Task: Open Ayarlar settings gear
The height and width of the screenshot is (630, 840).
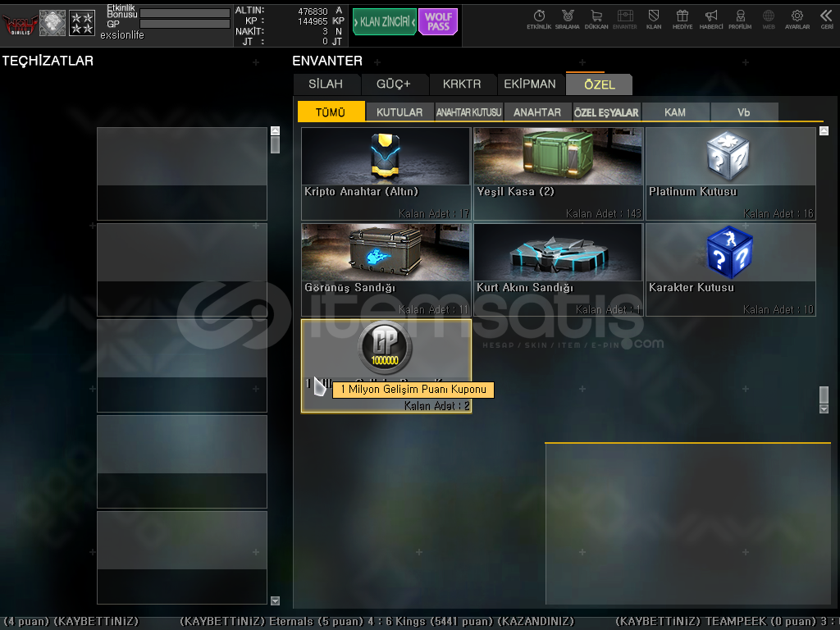Action: point(797,19)
